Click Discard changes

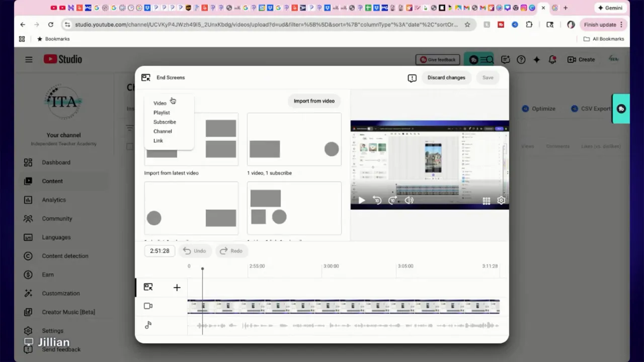click(x=446, y=77)
